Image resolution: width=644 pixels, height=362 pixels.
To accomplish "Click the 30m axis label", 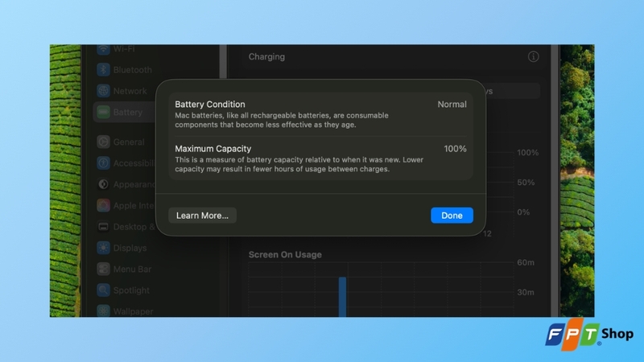I will 526,292.
